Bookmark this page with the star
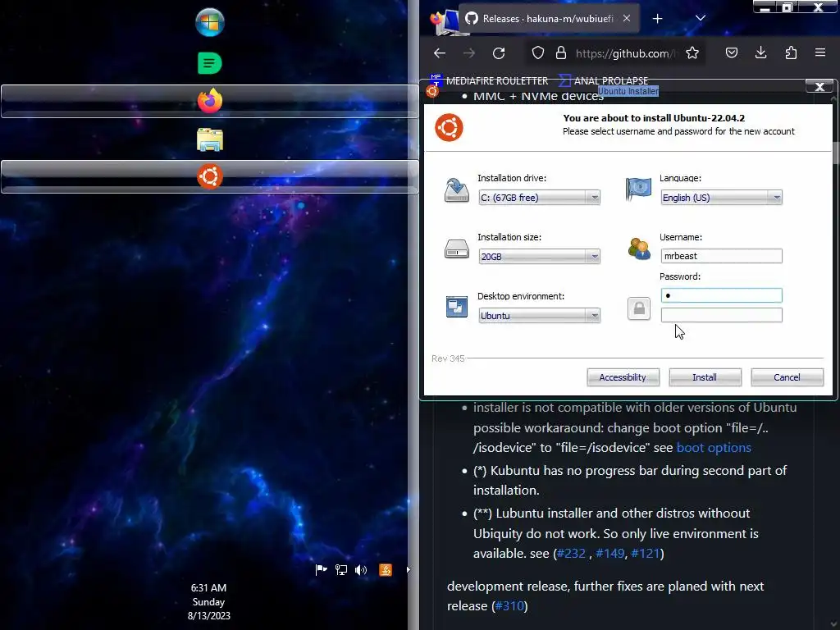840x630 pixels. (x=692, y=53)
